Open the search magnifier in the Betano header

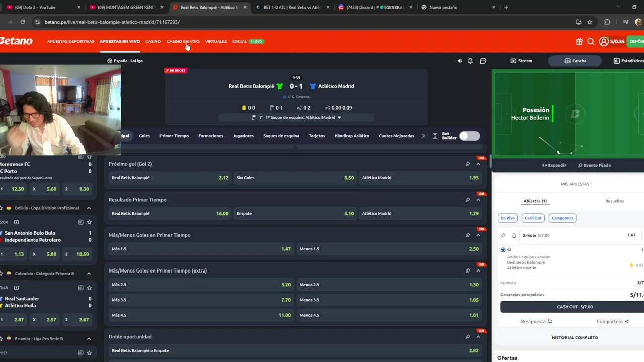[591, 42]
